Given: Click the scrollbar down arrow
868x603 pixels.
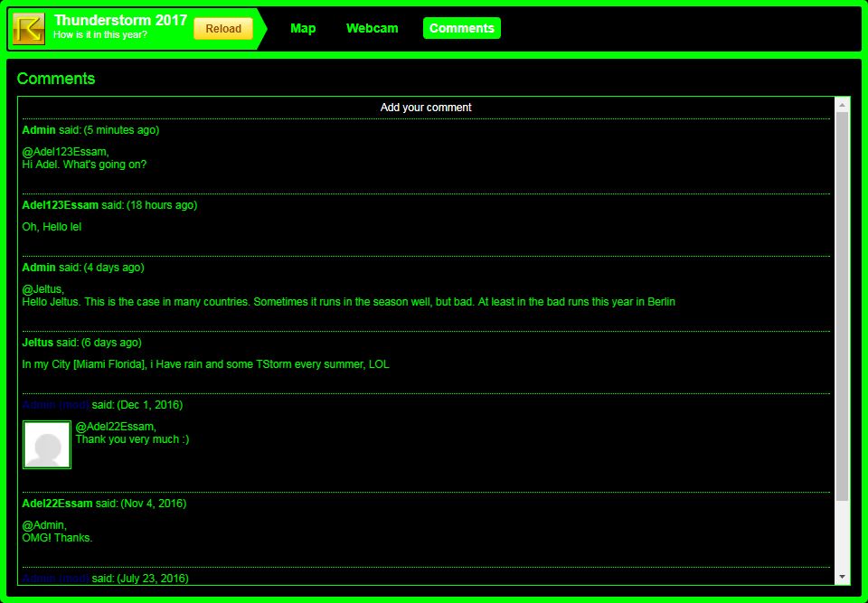Looking at the screenshot, I should tap(842, 577).
